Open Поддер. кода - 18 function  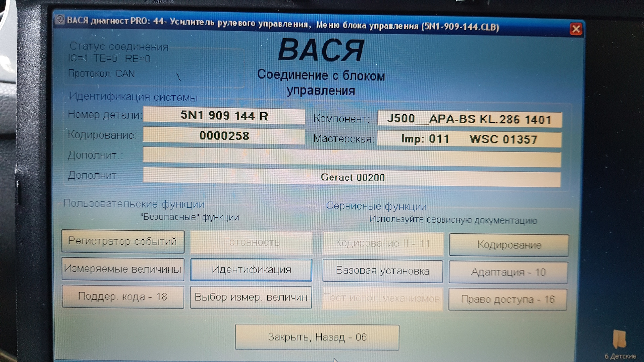tap(123, 297)
